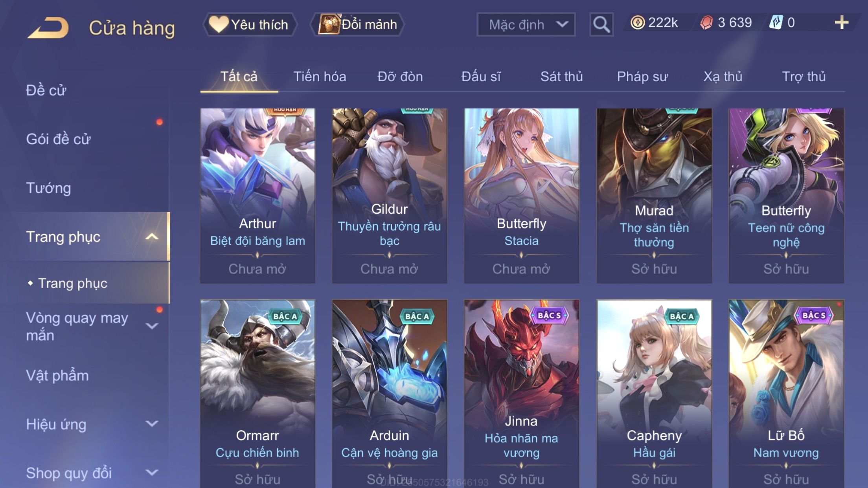Tap the blue voucher ticket icon
The height and width of the screenshot is (488, 868).
776,22
